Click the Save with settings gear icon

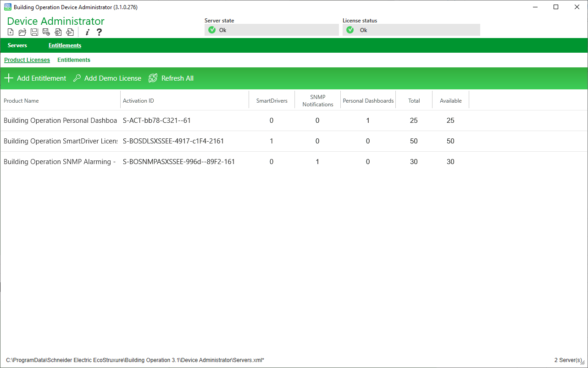[x=46, y=32]
